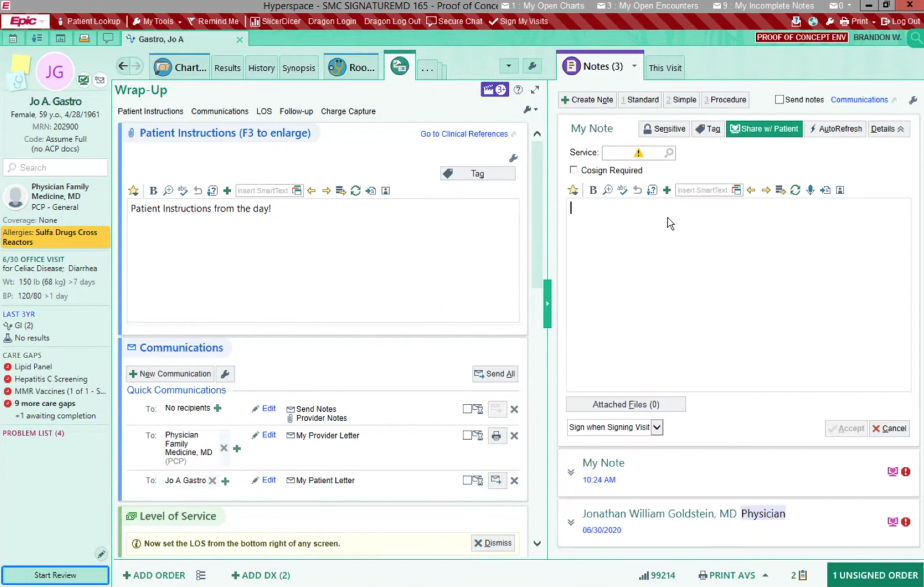Open the sticky note icon above patient photo
The height and width of the screenshot is (587, 924).
(21, 63)
